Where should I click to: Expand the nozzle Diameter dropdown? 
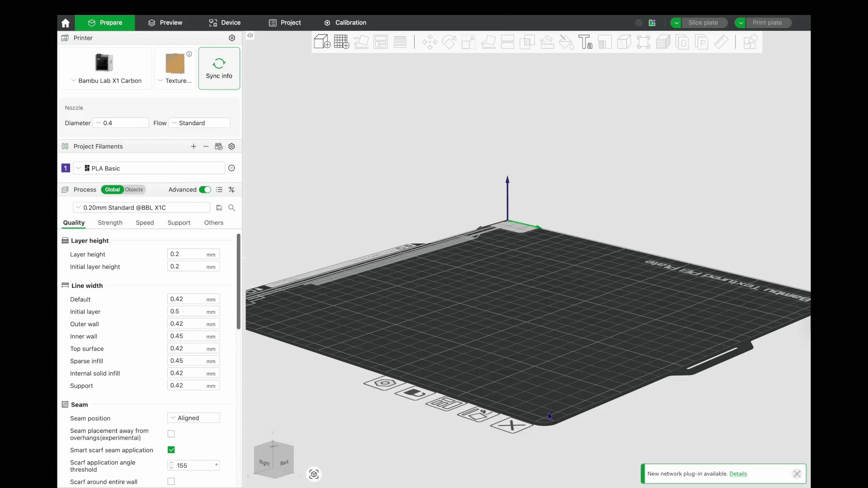point(121,123)
